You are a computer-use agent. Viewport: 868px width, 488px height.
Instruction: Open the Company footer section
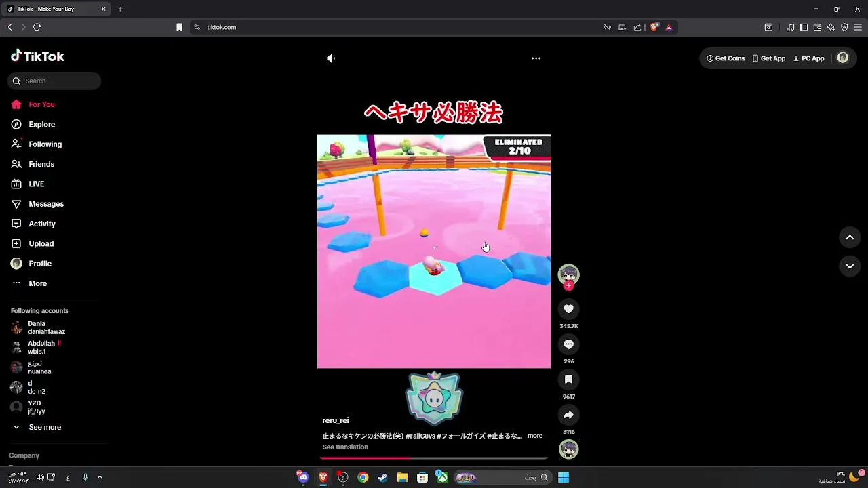24,455
